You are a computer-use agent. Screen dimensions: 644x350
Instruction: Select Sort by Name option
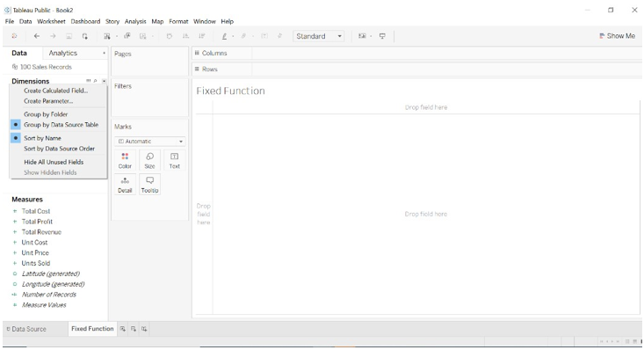coord(42,138)
